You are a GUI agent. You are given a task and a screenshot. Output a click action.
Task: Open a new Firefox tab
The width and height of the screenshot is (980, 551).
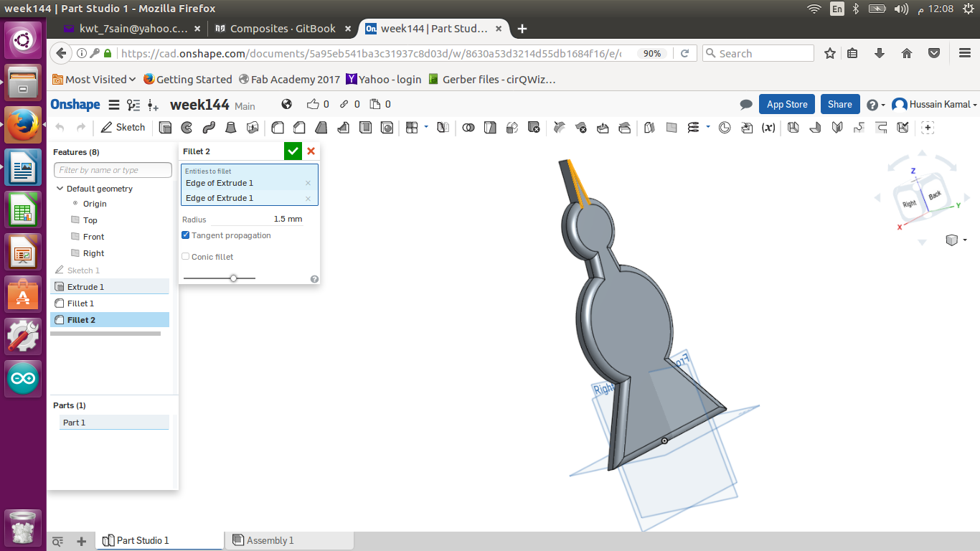click(522, 29)
